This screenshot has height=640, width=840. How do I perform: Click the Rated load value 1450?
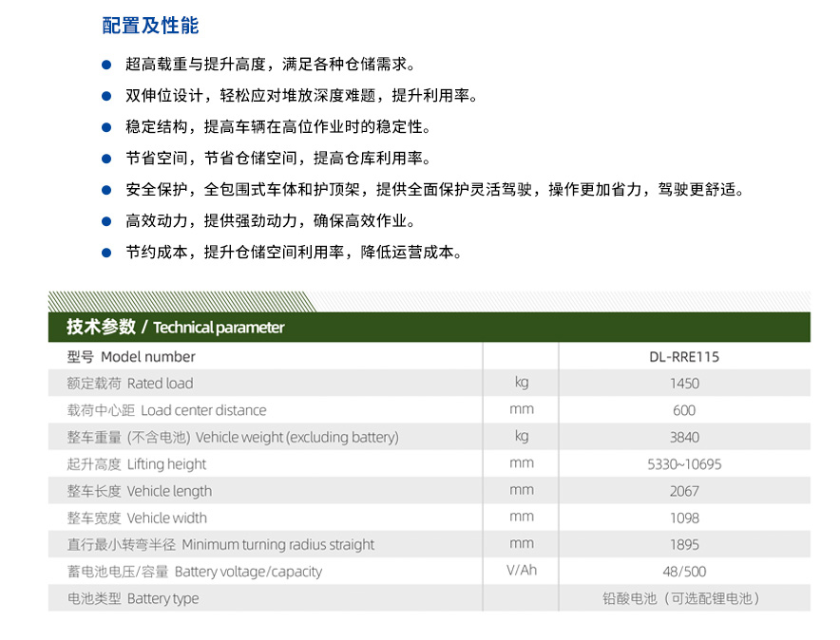684,384
